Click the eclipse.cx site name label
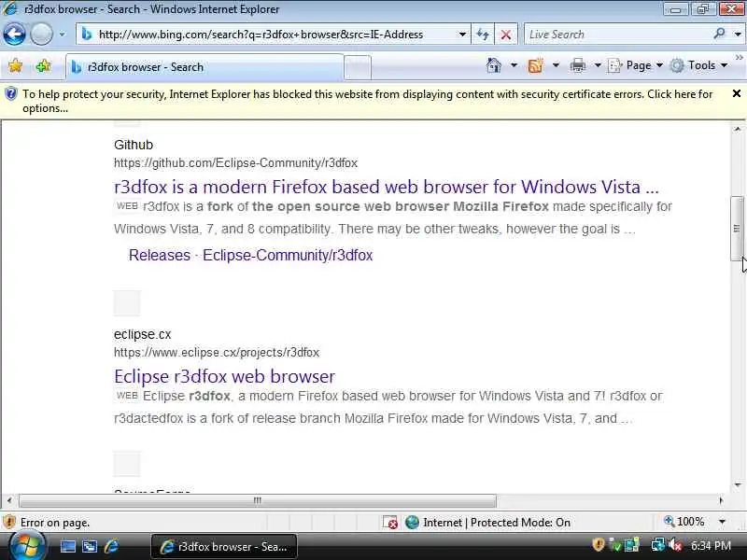This screenshot has height=560, width=747. 143,334
